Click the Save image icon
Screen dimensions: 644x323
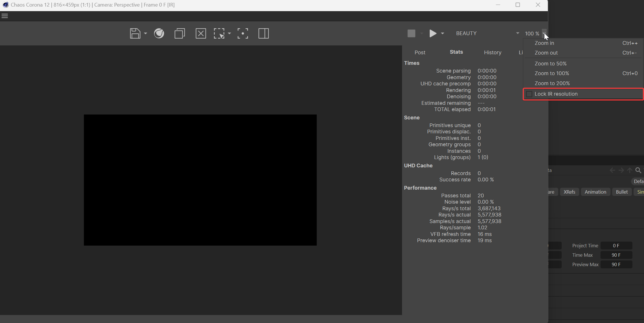pos(135,33)
